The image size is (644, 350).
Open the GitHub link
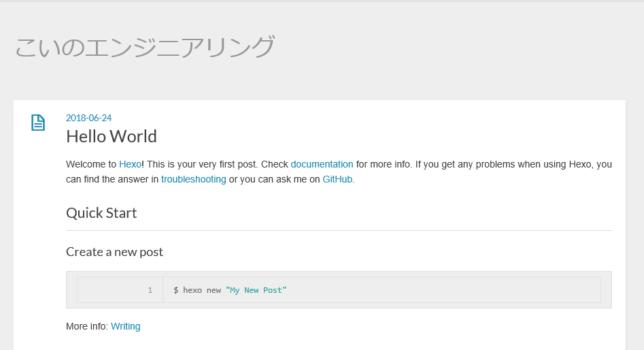click(337, 179)
